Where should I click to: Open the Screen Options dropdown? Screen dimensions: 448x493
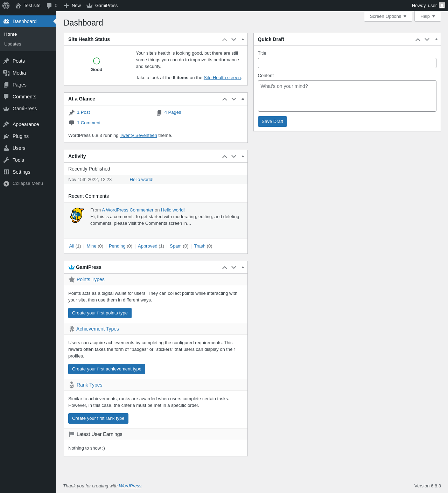(x=388, y=16)
